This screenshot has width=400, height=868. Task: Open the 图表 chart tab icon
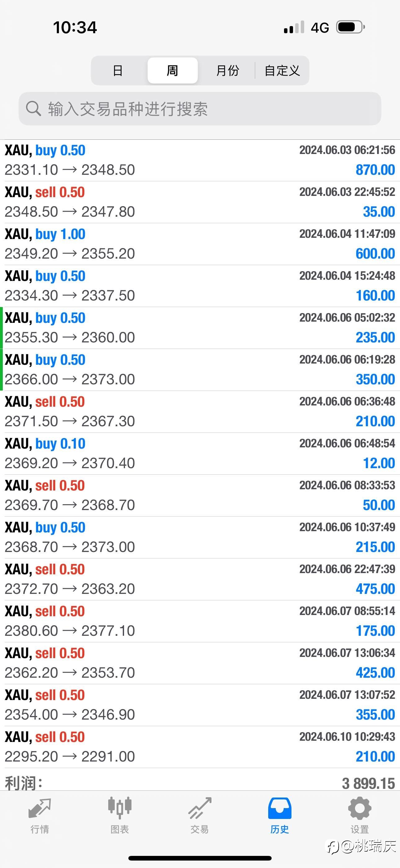(119, 808)
